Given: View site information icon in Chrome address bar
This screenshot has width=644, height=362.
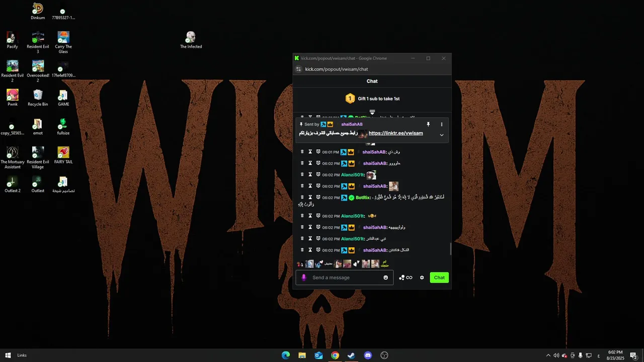Looking at the screenshot, I should [x=298, y=69].
